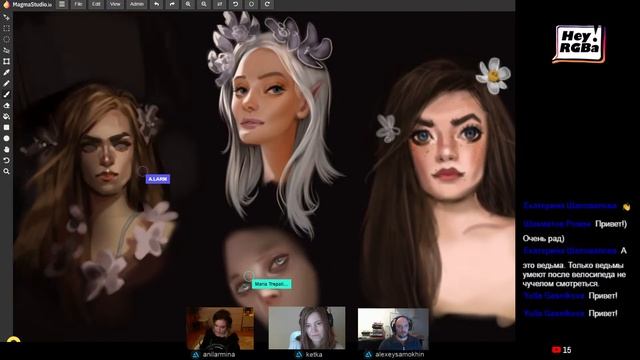Select the Ellipse shape tool

coord(7,139)
